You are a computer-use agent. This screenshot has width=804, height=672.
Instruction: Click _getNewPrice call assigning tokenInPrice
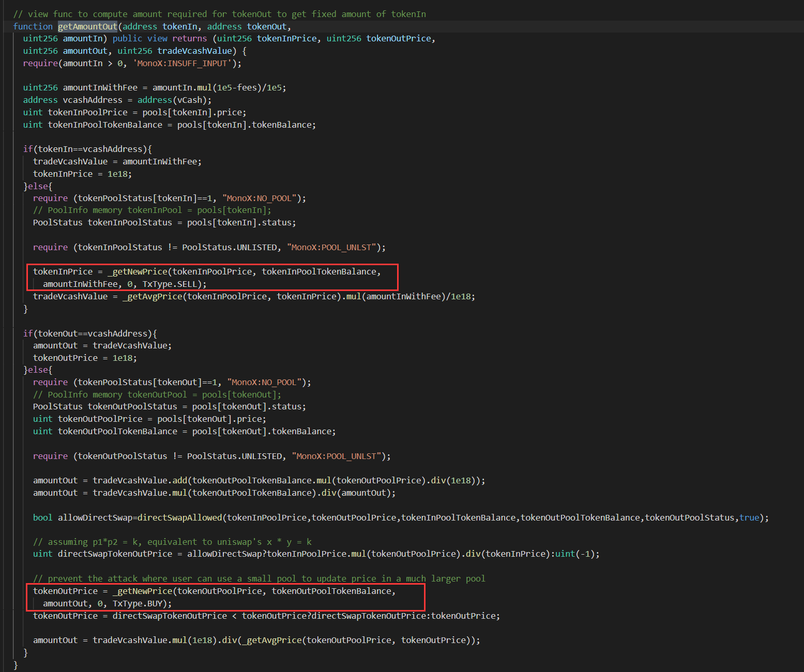(x=207, y=278)
